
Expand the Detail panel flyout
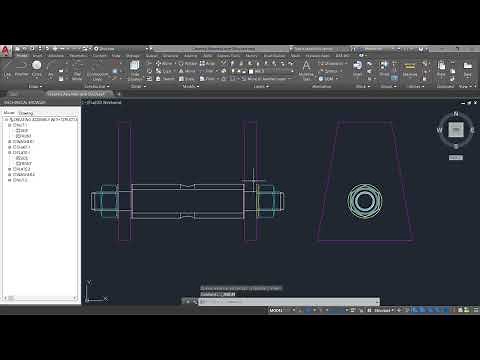click(138, 86)
